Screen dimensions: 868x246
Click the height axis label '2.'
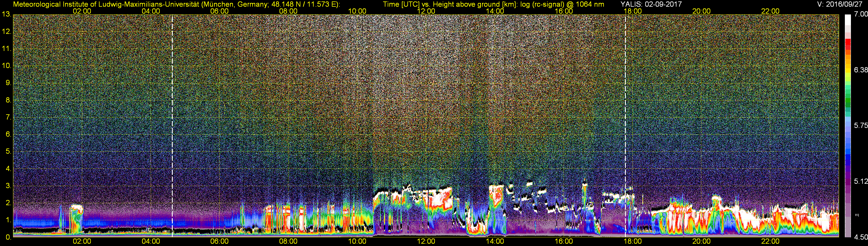(8, 203)
